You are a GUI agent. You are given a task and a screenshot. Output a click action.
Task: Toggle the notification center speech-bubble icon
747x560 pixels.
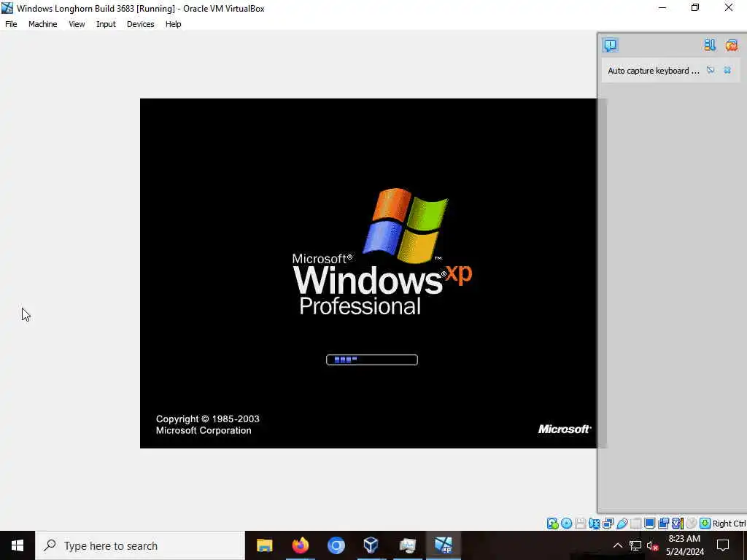coord(611,45)
